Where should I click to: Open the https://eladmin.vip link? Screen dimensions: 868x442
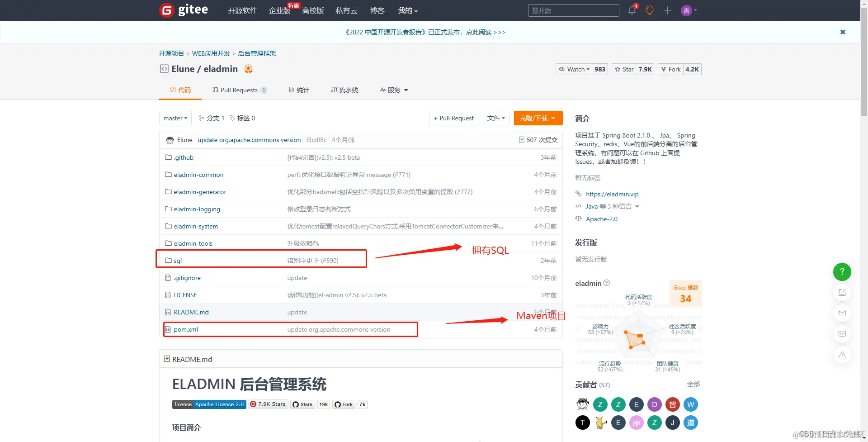point(612,194)
